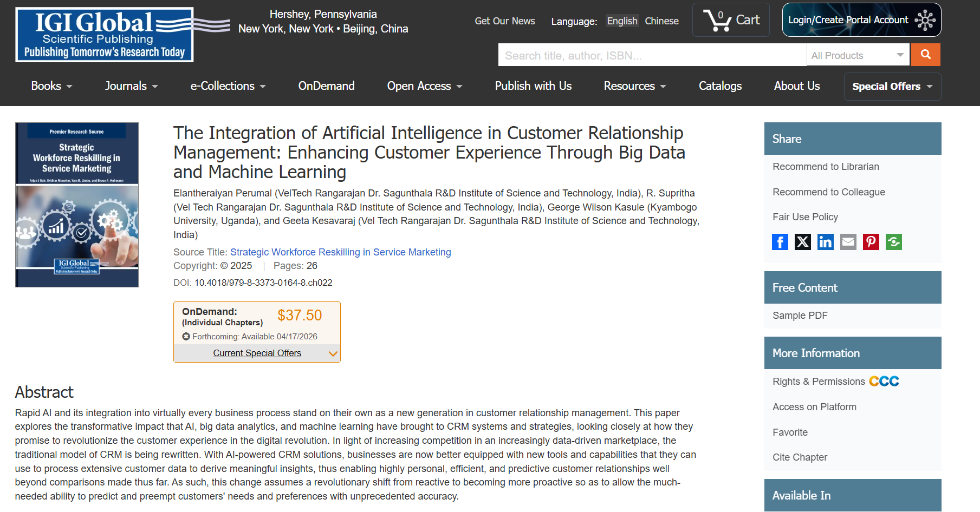
Task: Share chapter via email icon
Action: (x=848, y=242)
